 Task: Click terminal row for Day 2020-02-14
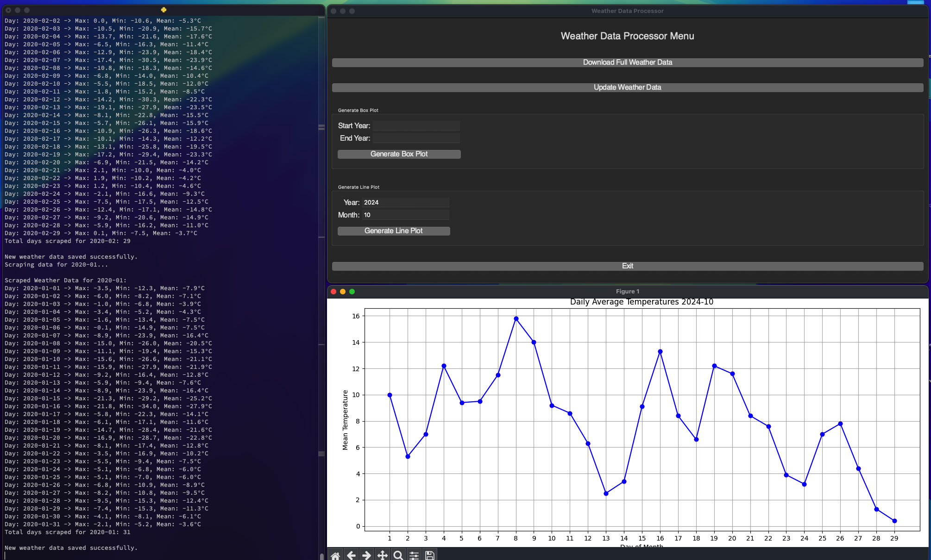(107, 115)
